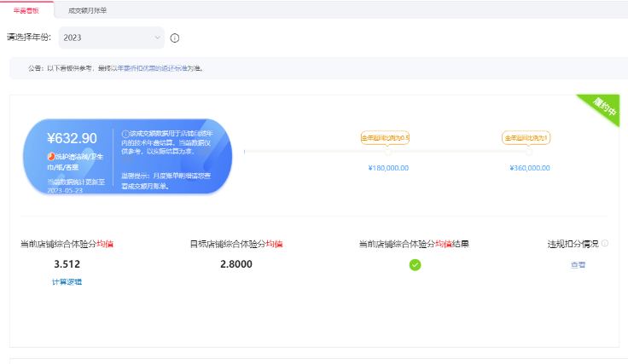Click the 履约中 green corner ribbon
This screenshot has width=628, height=364.
pos(603,106)
